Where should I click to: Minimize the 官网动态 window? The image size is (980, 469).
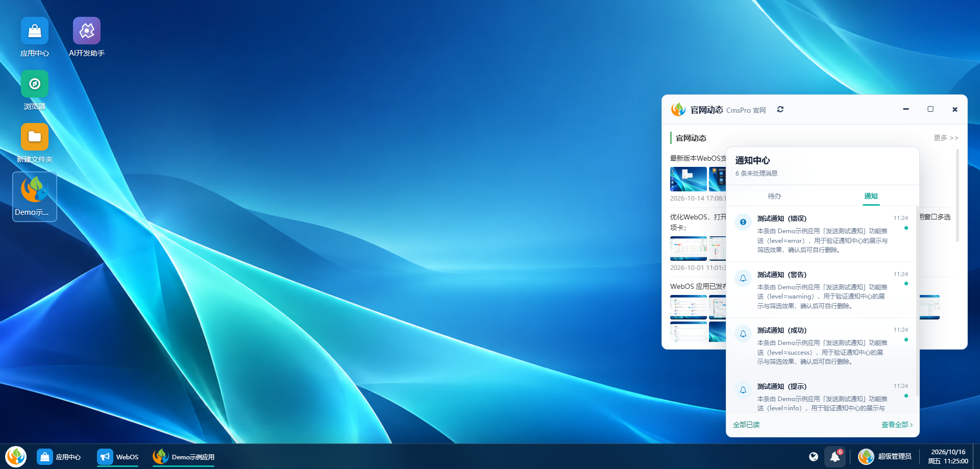coord(906,109)
